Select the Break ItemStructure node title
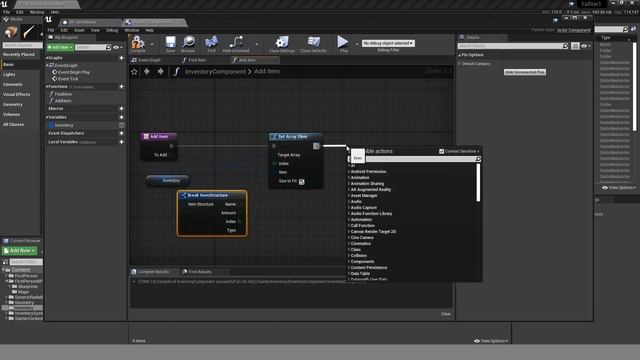Screen dimensions: 640x360 tap(207, 196)
